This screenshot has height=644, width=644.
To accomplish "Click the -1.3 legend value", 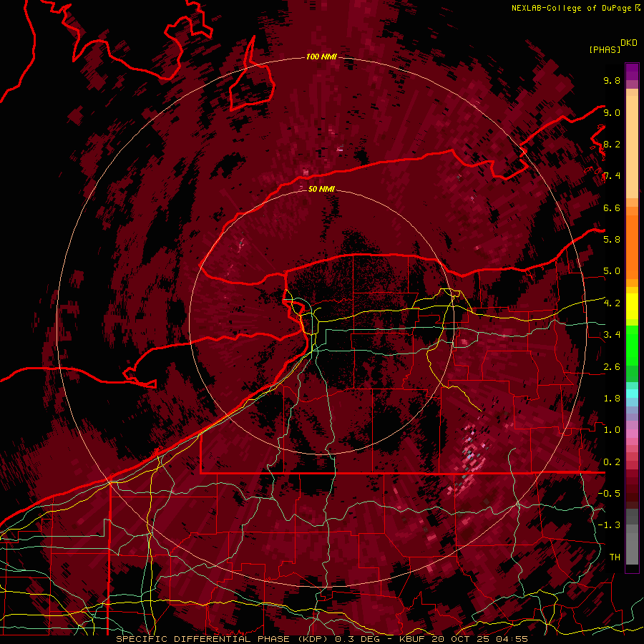I will 609,525.
